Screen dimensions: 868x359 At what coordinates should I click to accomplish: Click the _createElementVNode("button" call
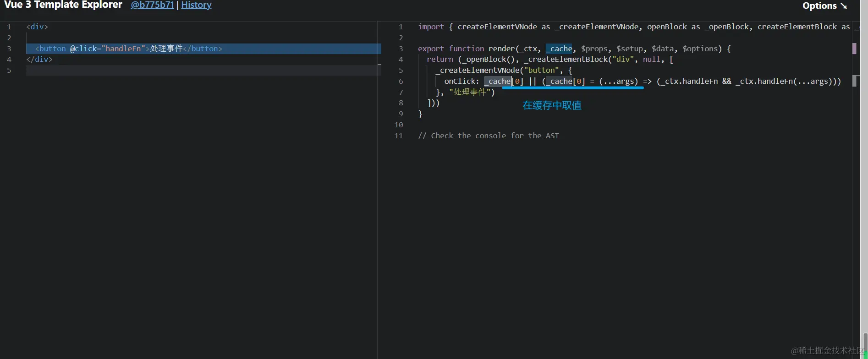tap(497, 70)
